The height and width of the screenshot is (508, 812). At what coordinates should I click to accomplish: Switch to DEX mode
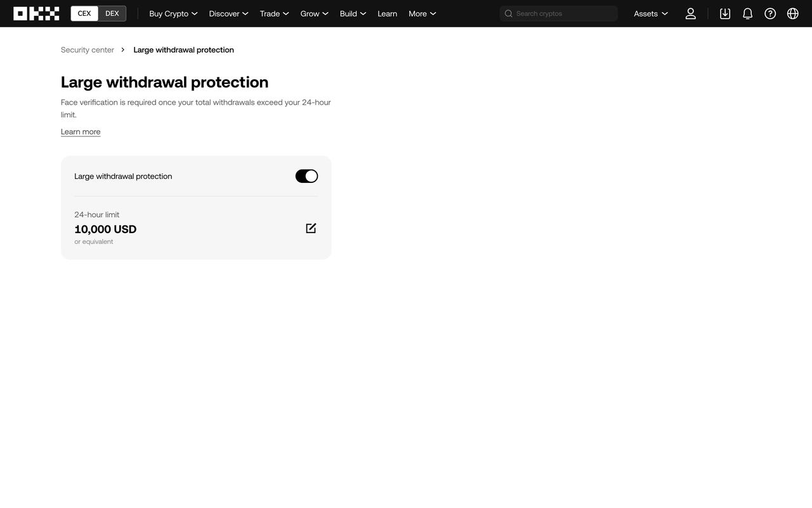point(112,13)
